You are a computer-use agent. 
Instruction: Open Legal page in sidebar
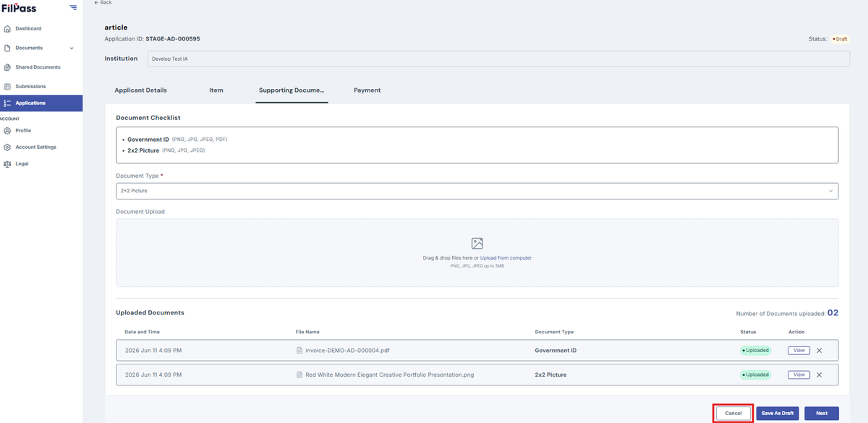(x=22, y=164)
